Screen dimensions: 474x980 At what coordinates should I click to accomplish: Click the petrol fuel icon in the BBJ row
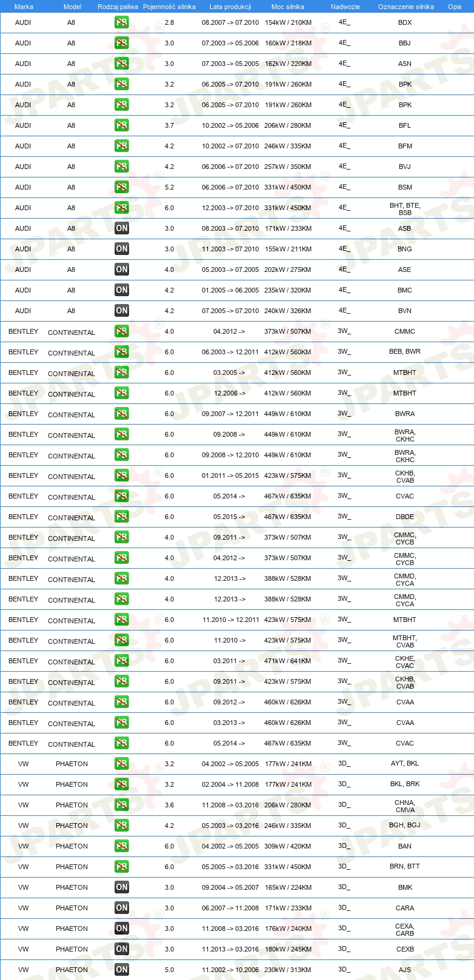point(122,43)
